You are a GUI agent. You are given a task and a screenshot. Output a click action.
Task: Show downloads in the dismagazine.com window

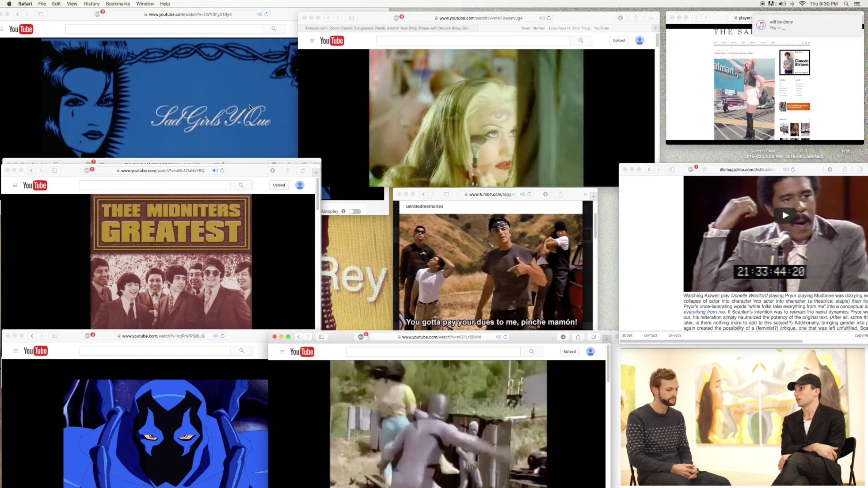point(830,169)
